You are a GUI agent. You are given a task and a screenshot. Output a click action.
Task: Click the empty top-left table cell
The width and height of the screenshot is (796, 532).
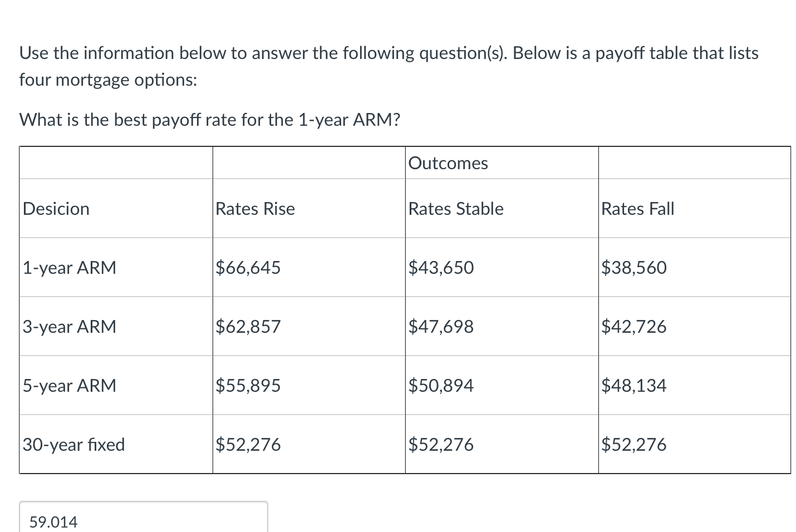[x=115, y=162]
